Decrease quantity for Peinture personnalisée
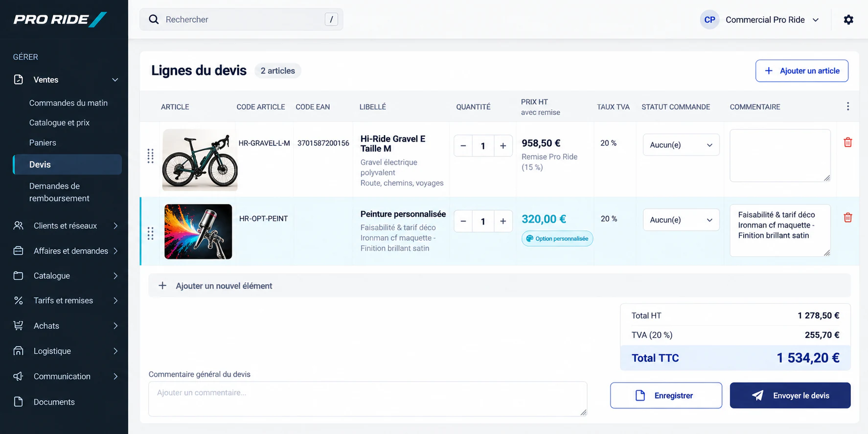868x434 pixels. click(463, 221)
